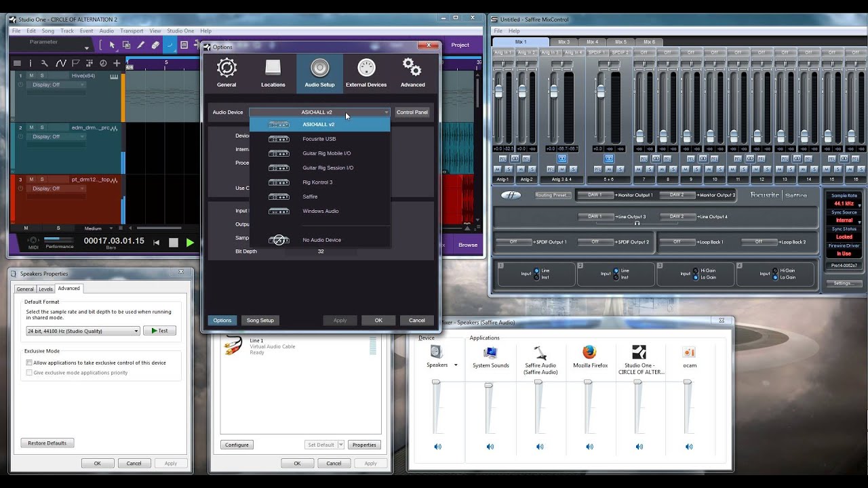This screenshot has width=868, height=488.
Task: Select the Range tool in Studio One toolbar
Action: 127,45
